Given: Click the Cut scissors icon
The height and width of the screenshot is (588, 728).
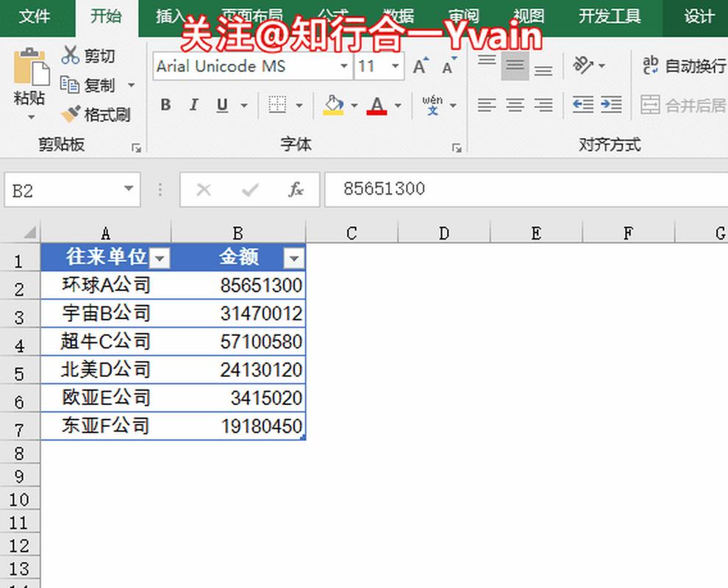Looking at the screenshot, I should click(x=70, y=55).
